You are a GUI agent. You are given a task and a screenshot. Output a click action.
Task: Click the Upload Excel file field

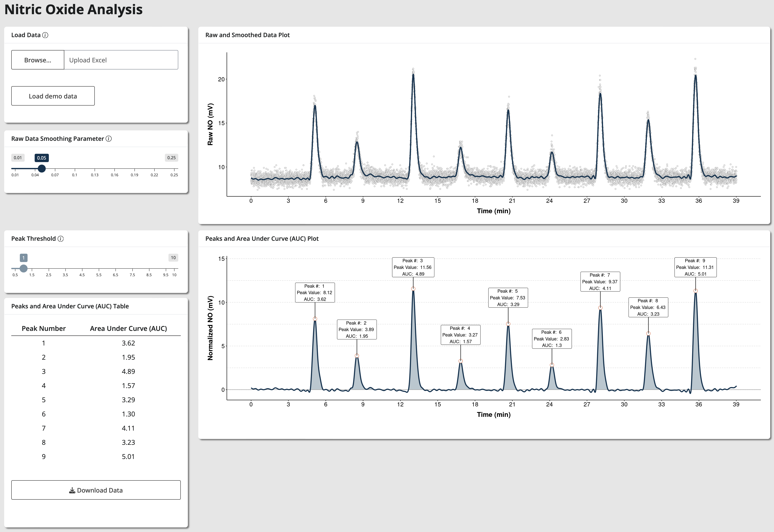[x=121, y=60]
